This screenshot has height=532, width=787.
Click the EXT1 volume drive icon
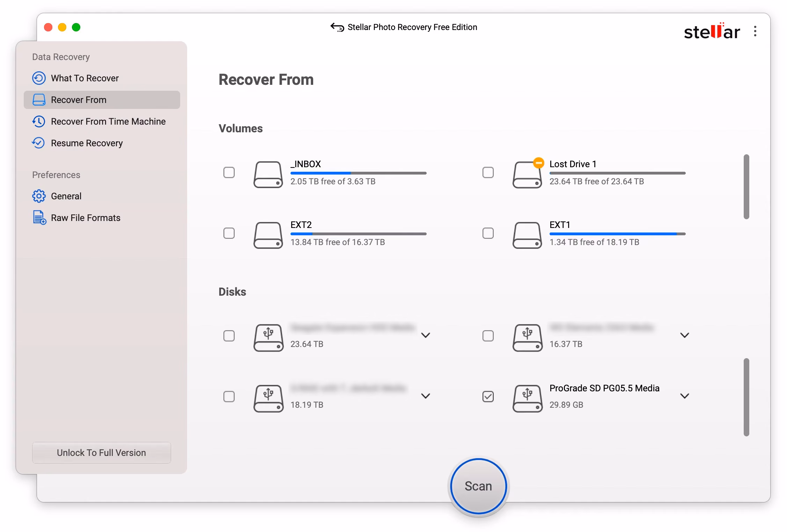[x=527, y=235]
